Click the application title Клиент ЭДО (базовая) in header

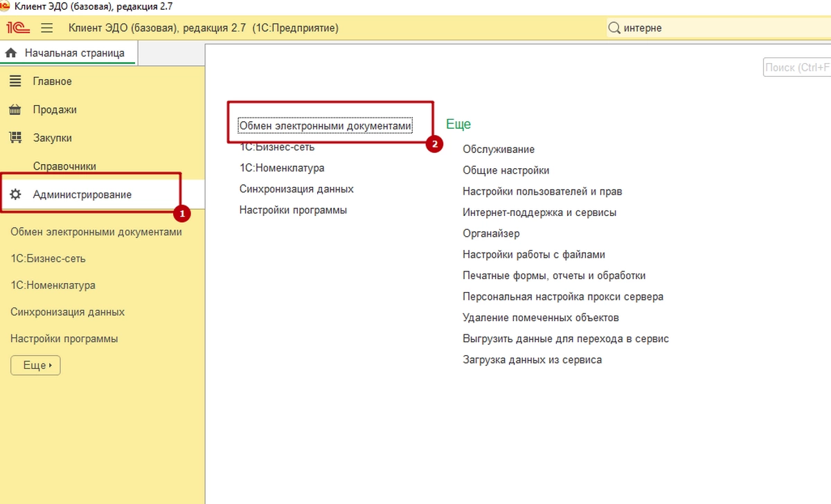pyautogui.click(x=204, y=28)
